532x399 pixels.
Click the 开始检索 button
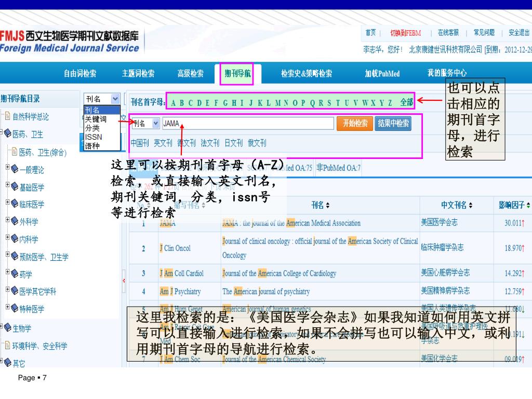click(x=355, y=123)
